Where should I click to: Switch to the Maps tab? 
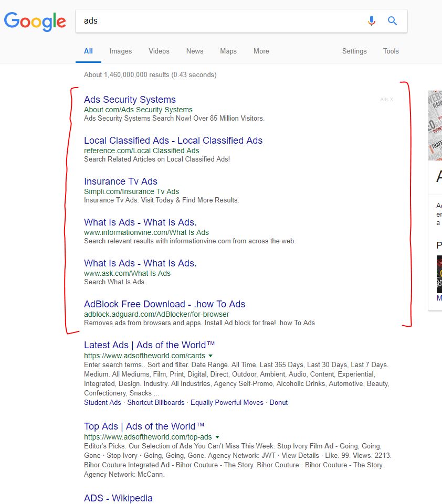pyautogui.click(x=228, y=51)
